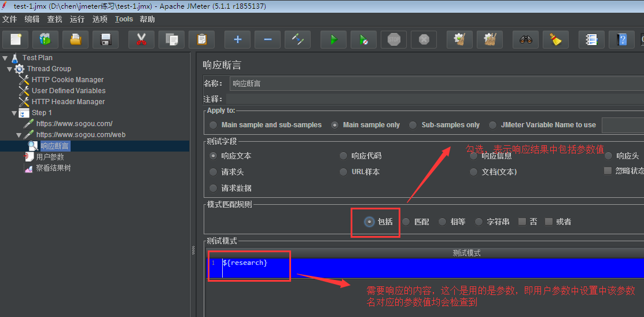Start test with no pauses icon
The image size is (644, 317).
(x=363, y=39)
